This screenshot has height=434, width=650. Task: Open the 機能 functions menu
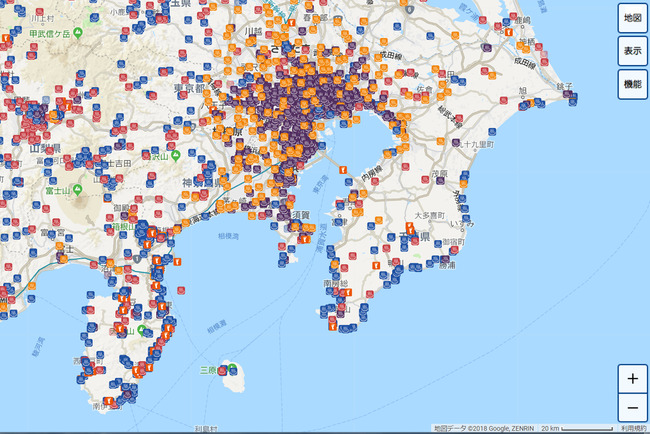[632, 85]
